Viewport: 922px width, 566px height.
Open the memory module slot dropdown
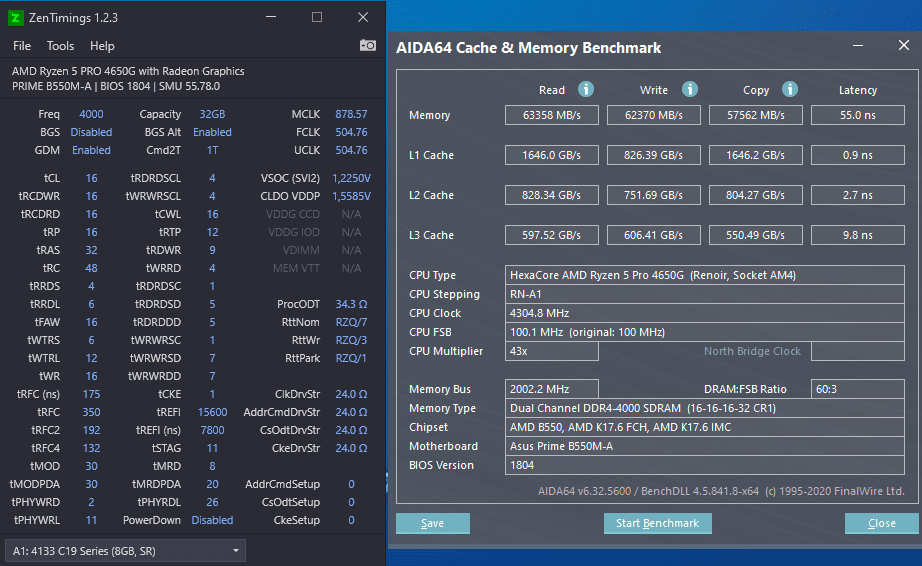[125, 551]
